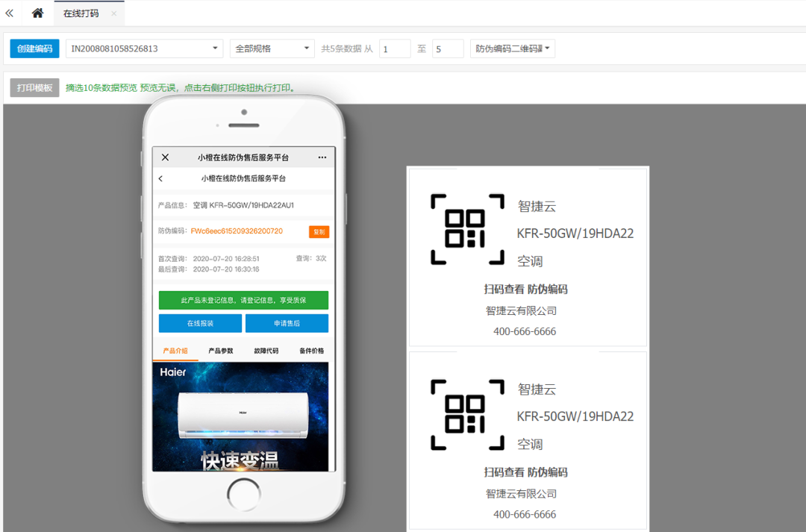This screenshot has height=532, width=806.
Task: Switch to the 在线打码 tab
Action: point(81,13)
